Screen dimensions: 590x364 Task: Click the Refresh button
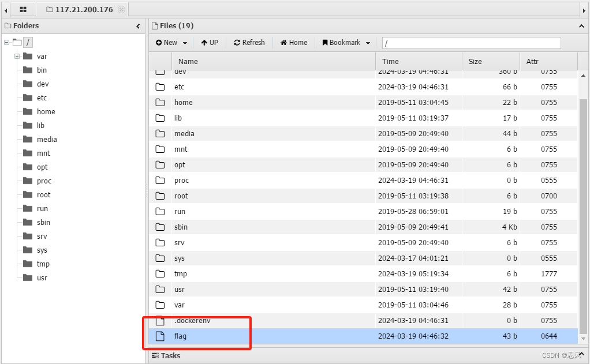(x=249, y=42)
